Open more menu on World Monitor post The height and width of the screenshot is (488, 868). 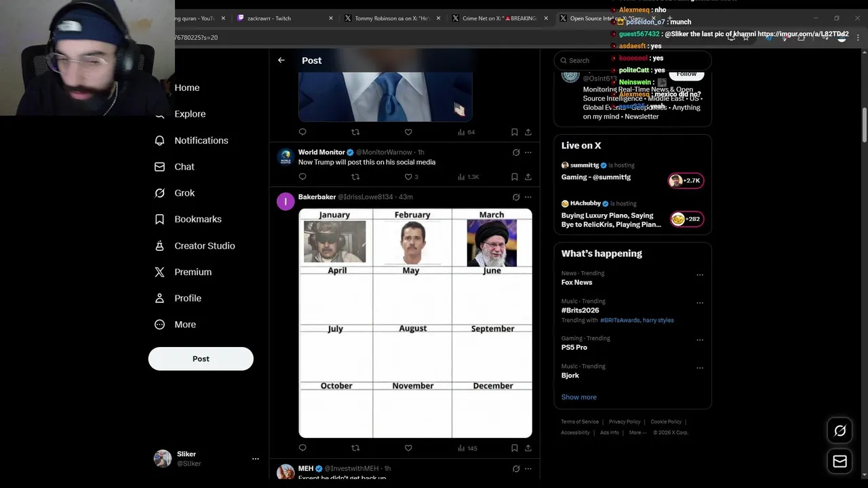tap(528, 152)
